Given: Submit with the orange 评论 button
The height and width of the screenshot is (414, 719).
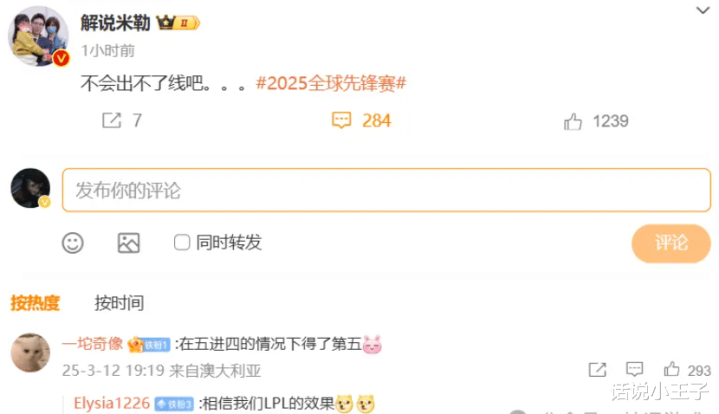Looking at the screenshot, I should (671, 243).
